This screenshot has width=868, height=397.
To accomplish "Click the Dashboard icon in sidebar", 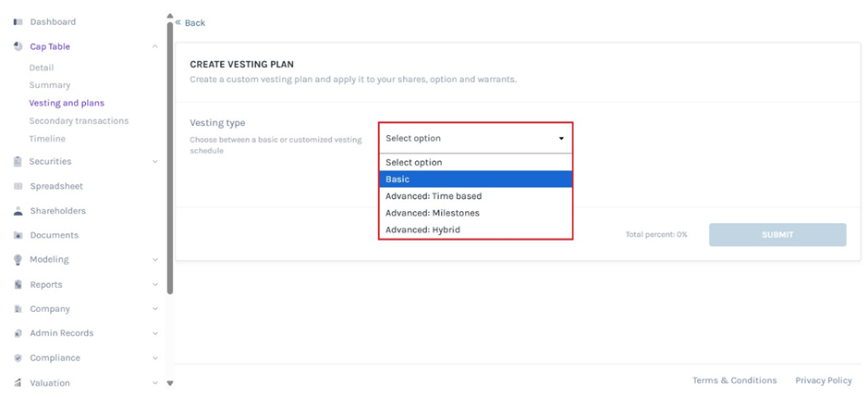I will pos(18,22).
